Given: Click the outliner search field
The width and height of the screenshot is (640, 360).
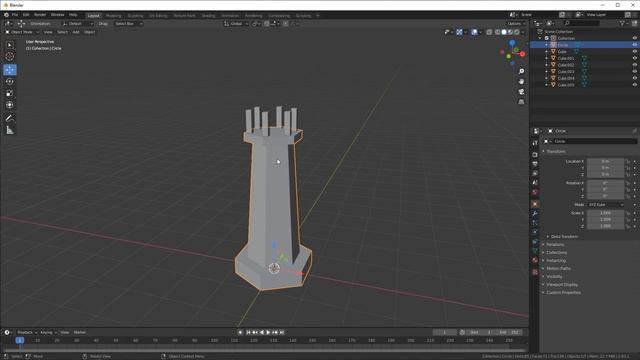Looking at the screenshot, I should (x=582, y=23).
